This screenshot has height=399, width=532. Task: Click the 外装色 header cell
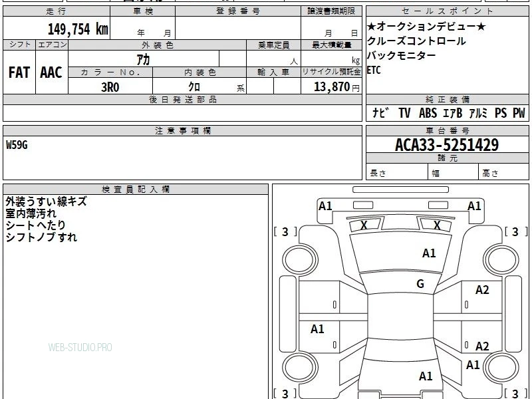point(158,45)
